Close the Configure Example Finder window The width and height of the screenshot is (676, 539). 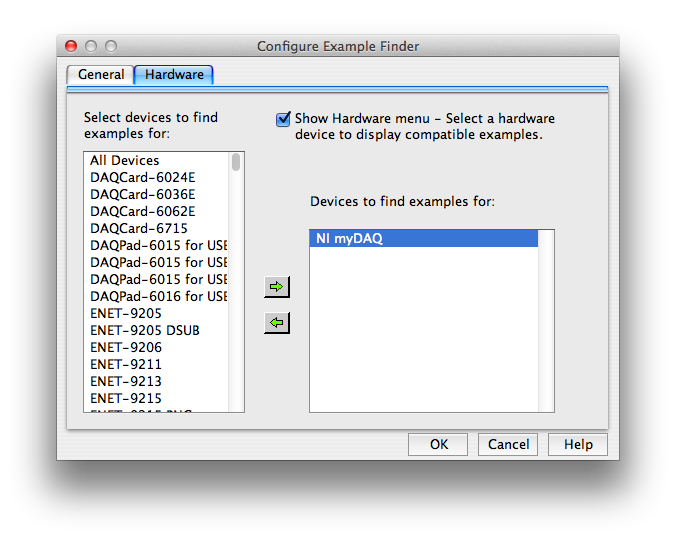coord(71,46)
